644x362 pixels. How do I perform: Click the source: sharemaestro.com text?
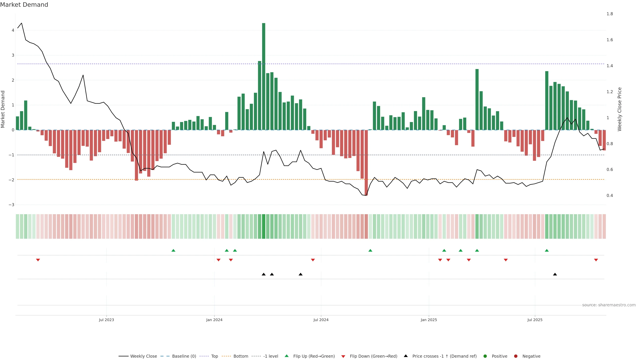pyautogui.click(x=609, y=305)
